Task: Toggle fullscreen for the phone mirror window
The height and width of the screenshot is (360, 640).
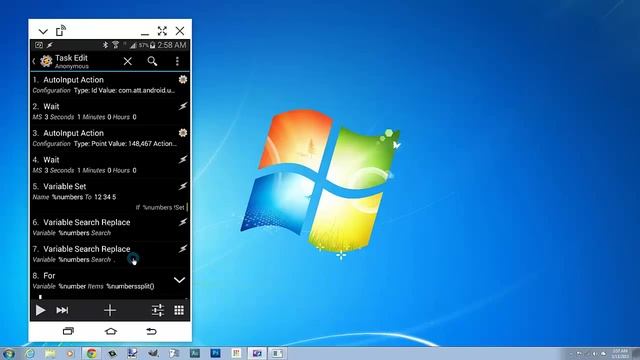Action: point(162,31)
